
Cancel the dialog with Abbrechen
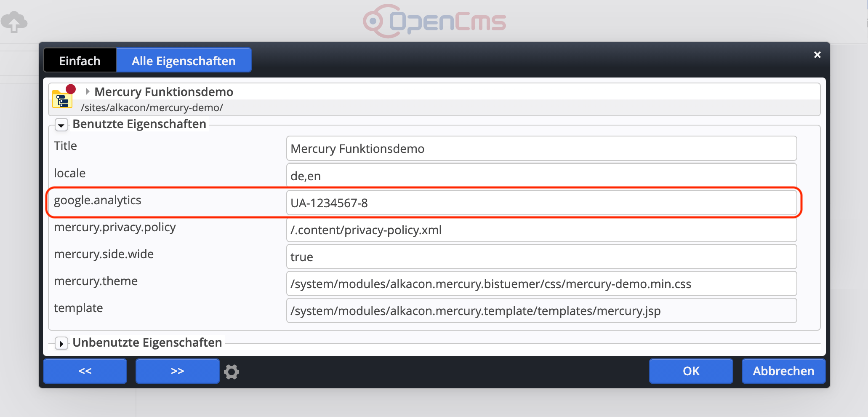pyautogui.click(x=783, y=371)
